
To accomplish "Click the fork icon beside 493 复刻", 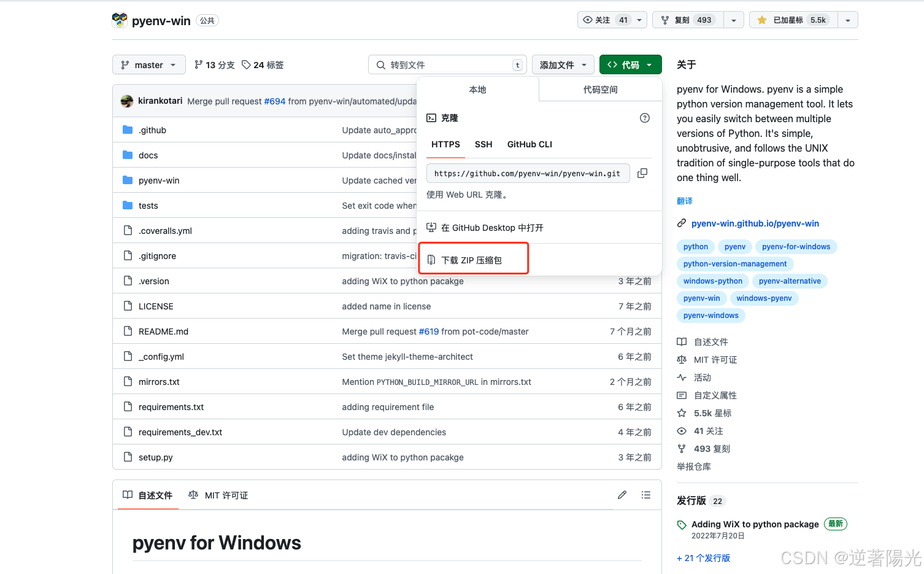I will (x=682, y=449).
